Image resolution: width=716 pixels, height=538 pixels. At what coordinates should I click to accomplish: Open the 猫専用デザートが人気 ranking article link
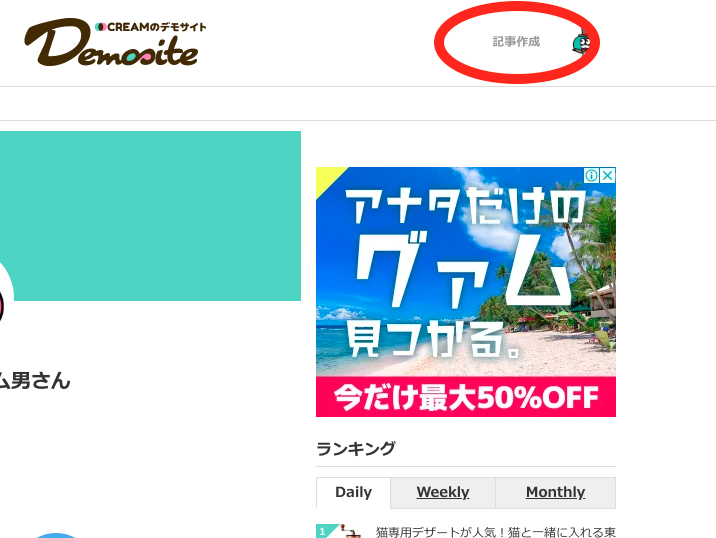pos(495,532)
